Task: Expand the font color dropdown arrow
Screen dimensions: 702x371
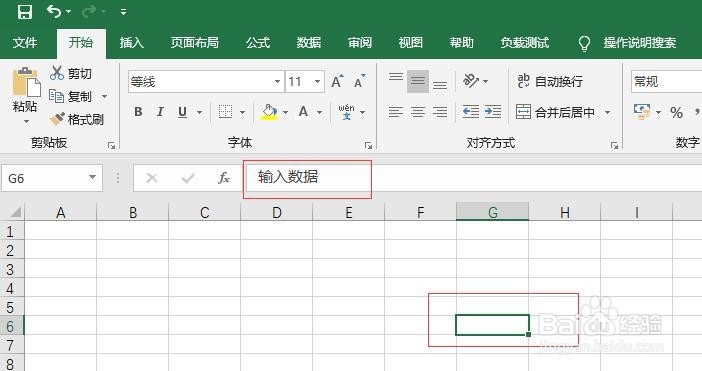Action: (x=320, y=112)
